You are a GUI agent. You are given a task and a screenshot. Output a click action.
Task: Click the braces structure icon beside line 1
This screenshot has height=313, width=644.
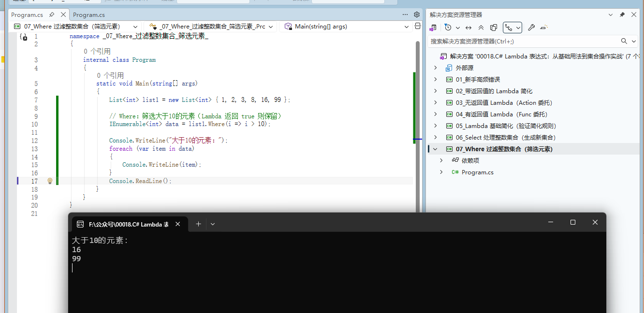click(x=23, y=37)
